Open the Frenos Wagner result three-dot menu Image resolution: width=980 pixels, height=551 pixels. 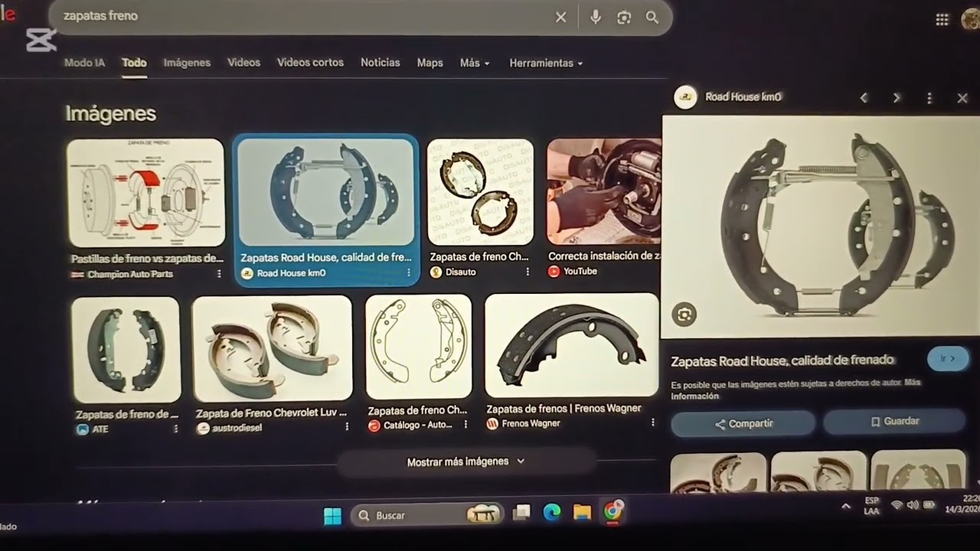[x=652, y=422]
